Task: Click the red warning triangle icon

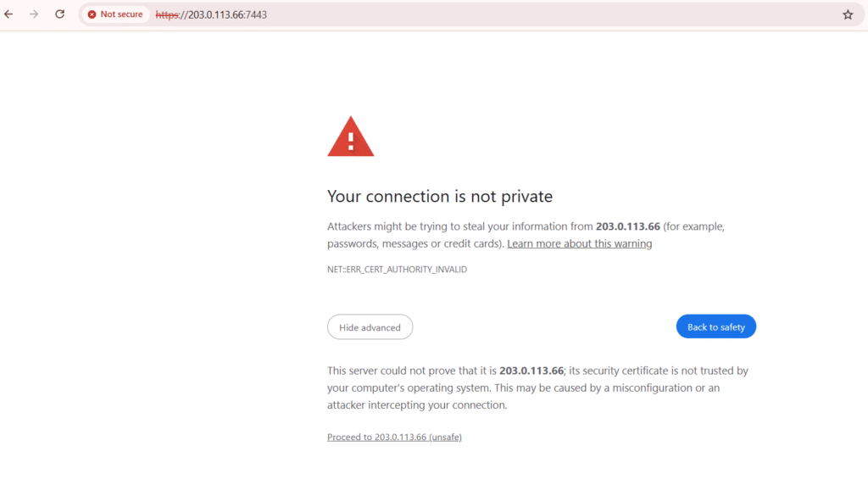Action: coord(351,137)
